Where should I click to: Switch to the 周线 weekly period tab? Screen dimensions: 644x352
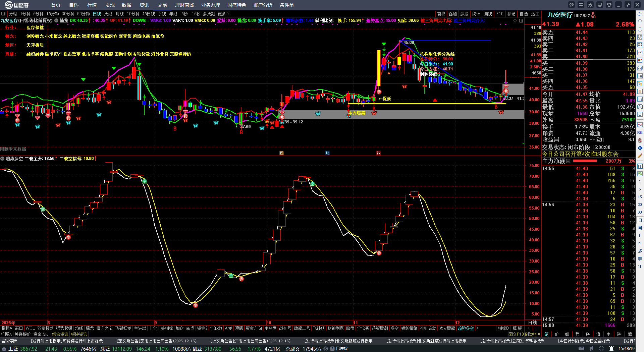tap(108, 14)
